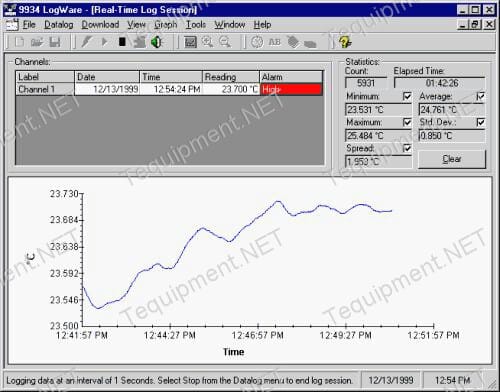Click the status bar time 12:54 PM
The height and width of the screenshot is (392, 500).
(453, 380)
